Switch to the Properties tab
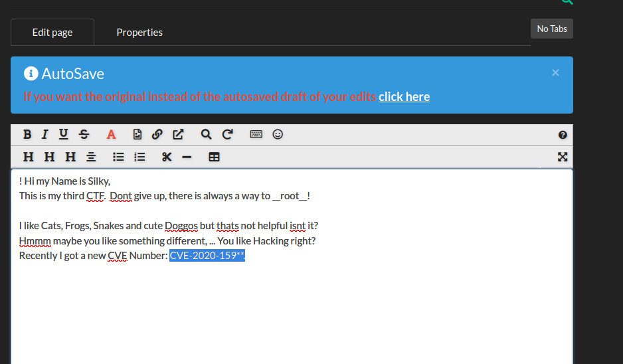Image resolution: width=623 pixels, height=364 pixels. point(139,32)
